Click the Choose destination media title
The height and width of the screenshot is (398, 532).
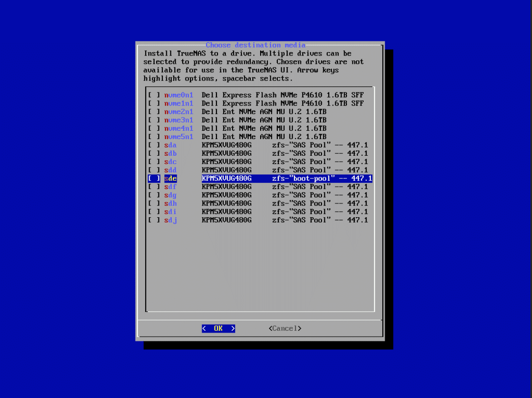click(x=256, y=45)
